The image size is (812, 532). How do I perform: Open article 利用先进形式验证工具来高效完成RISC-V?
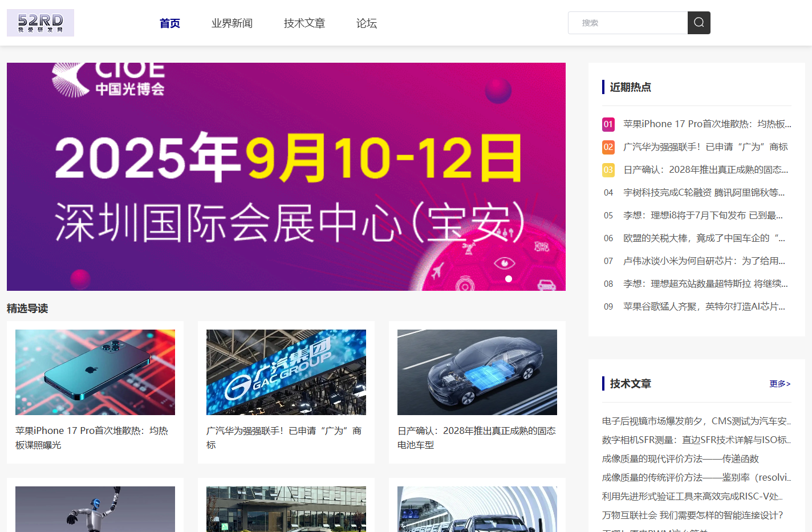click(693, 496)
